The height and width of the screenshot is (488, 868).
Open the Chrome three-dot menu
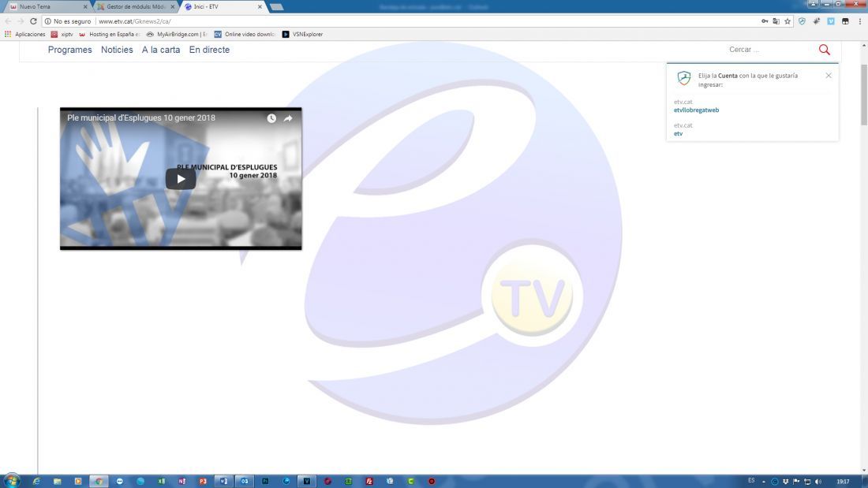(x=859, y=21)
